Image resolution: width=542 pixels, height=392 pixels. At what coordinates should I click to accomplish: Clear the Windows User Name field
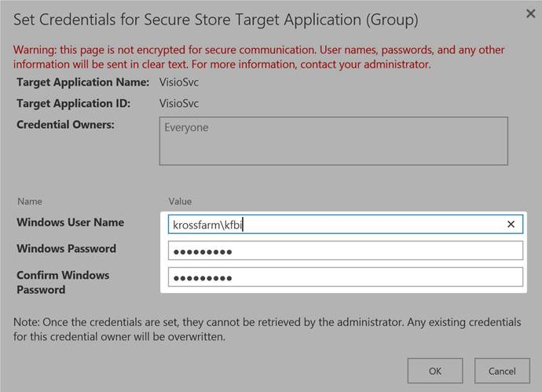pyautogui.click(x=511, y=225)
